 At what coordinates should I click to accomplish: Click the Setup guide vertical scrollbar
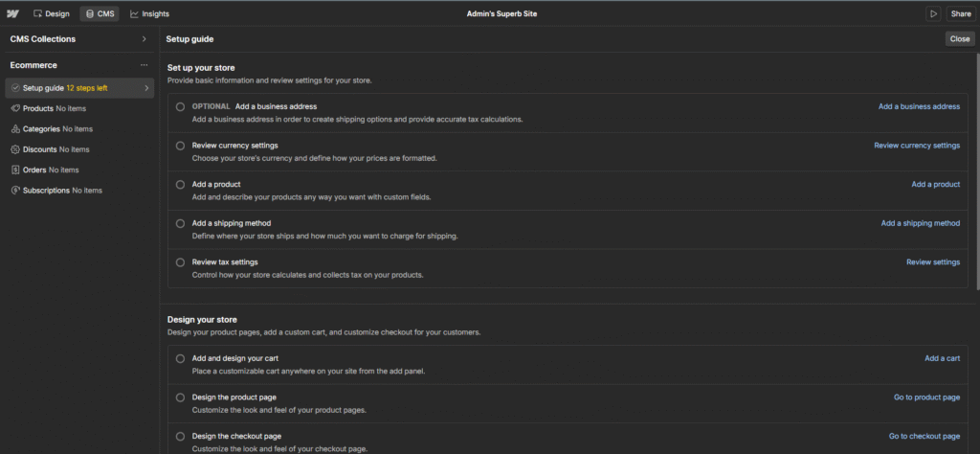click(x=977, y=171)
